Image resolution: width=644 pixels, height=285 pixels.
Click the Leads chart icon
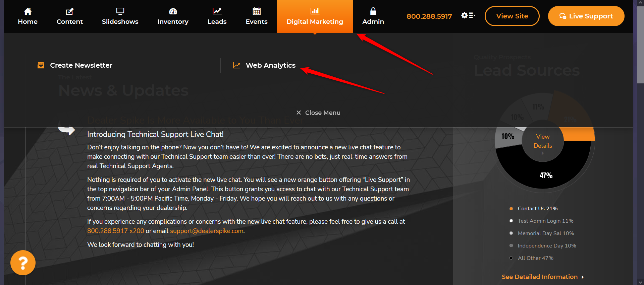(x=217, y=11)
